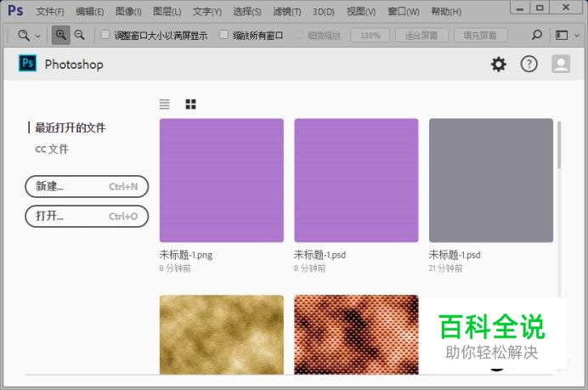Click the search magnifier icon in options bar
The width and height of the screenshot is (588, 390).
click(x=537, y=35)
